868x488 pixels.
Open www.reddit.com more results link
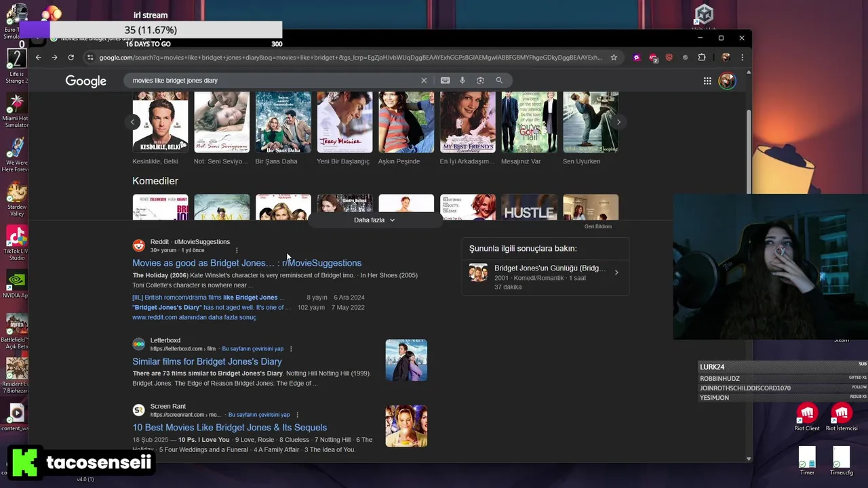point(194,317)
